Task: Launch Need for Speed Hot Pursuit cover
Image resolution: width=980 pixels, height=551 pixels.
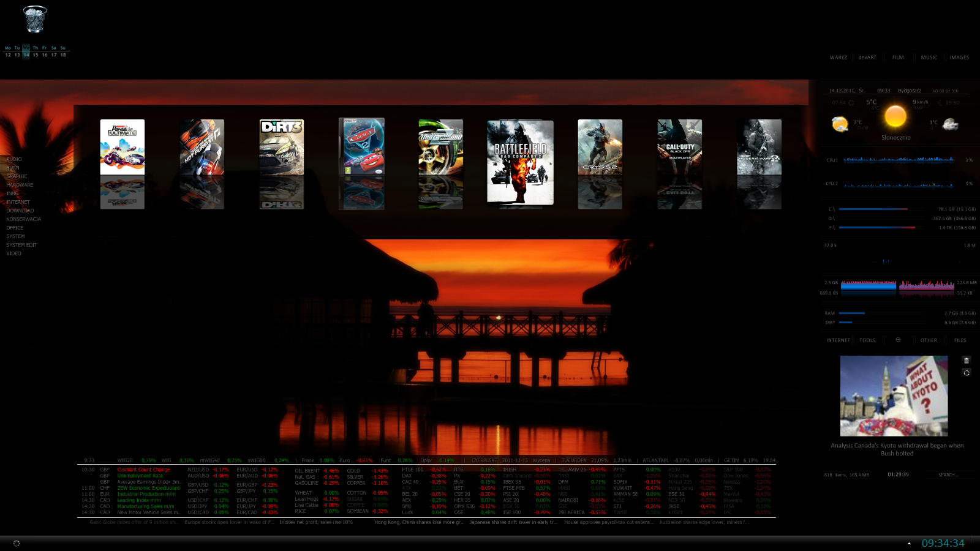Action: 202,147
